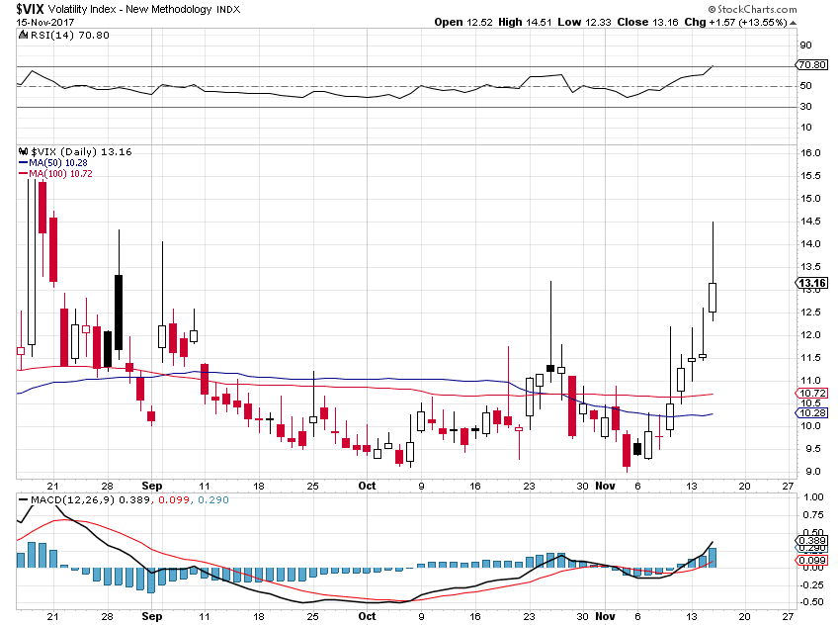Click the 0.389 MACD axis value tag

[813, 540]
